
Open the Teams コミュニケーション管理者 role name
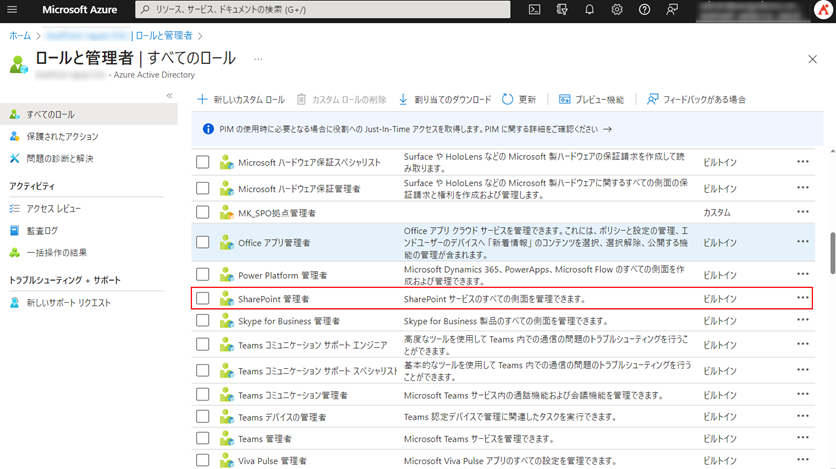coord(293,395)
